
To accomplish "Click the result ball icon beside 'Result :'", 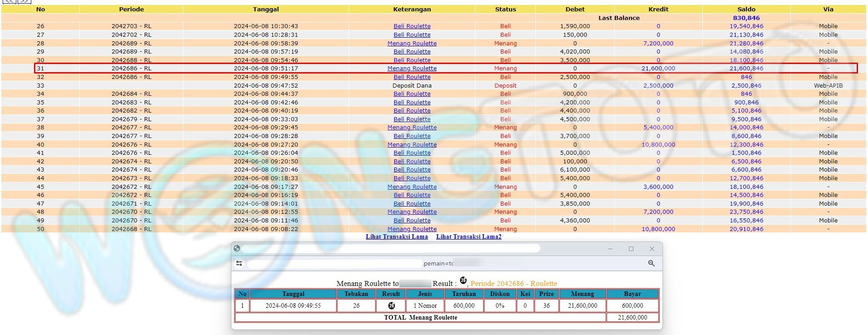I will 463,281.
